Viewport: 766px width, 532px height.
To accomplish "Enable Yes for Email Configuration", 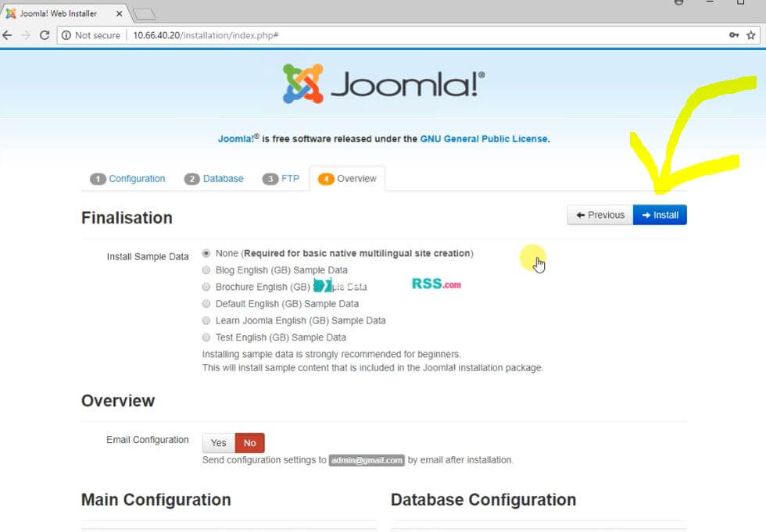I will coord(218,442).
